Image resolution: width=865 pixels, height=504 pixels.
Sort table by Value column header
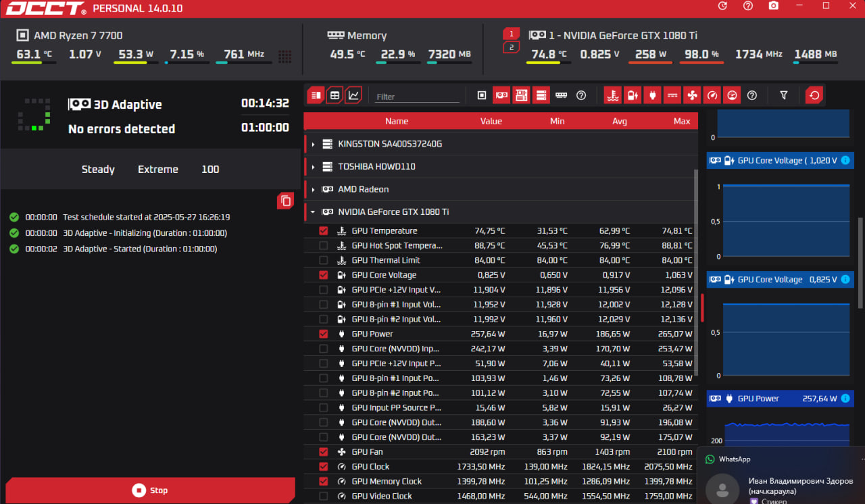[x=491, y=121]
